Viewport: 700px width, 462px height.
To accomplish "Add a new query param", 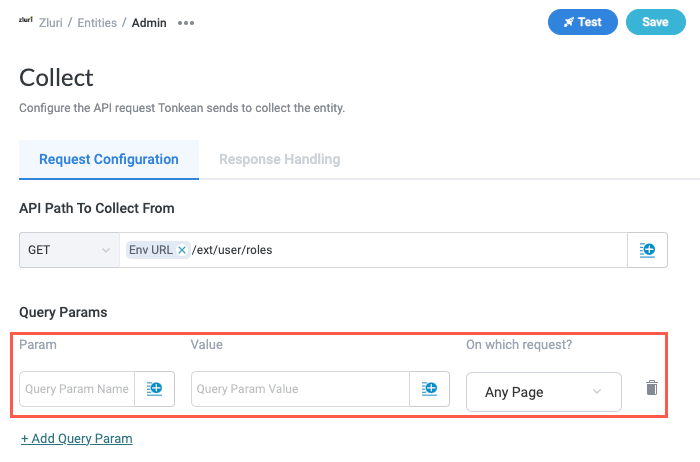I will point(77,438).
